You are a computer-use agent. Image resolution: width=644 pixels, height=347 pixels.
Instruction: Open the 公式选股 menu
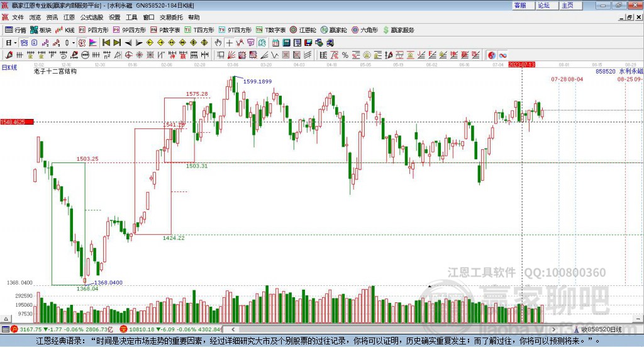(x=91, y=17)
